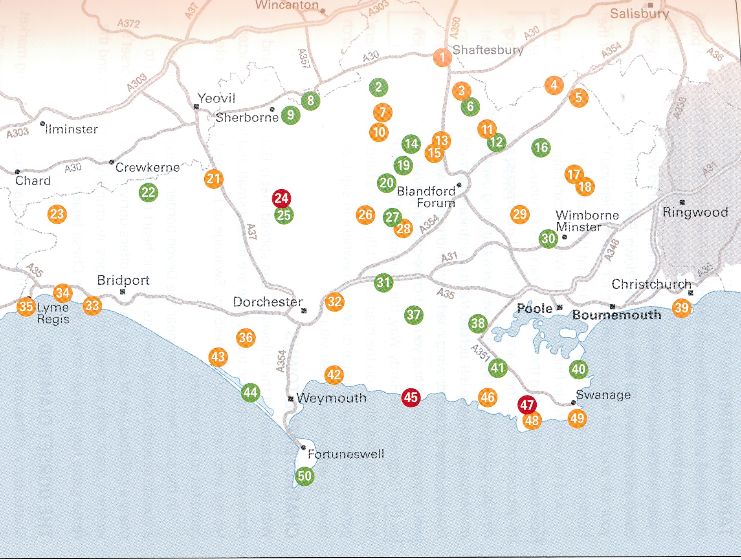Click the Salisbury label
This screenshot has width=741, height=560.
click(639, 14)
